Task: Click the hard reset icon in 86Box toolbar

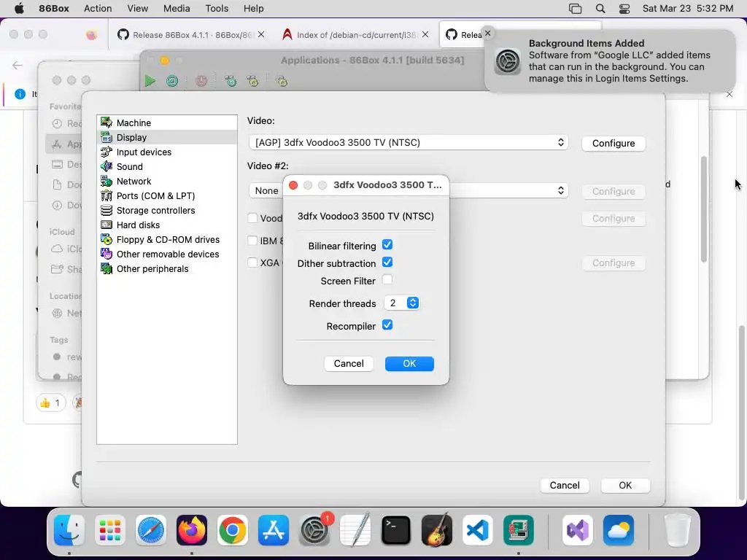Action: click(172, 81)
